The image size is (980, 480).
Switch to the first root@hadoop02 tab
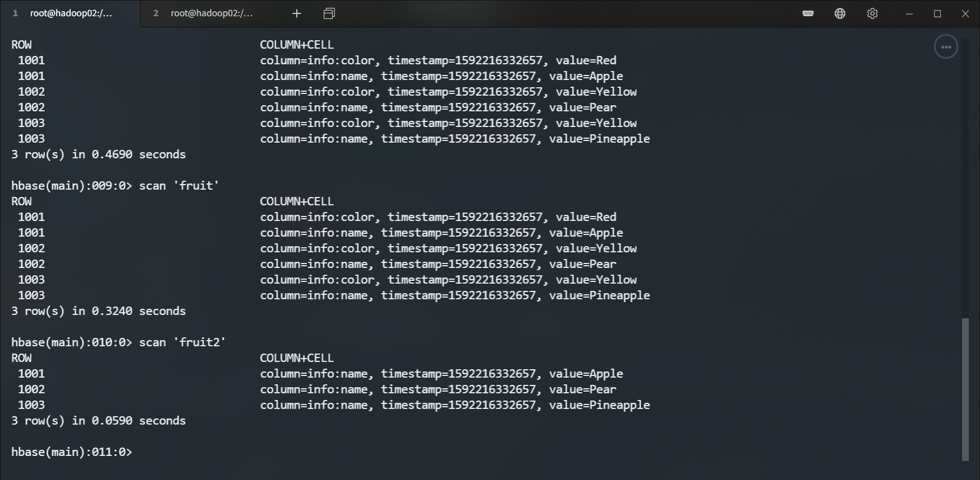70,13
